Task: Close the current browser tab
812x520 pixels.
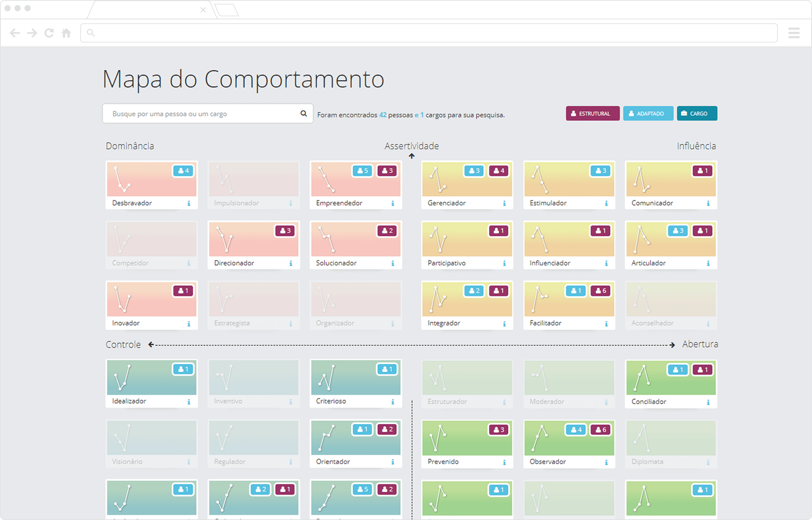Action: point(203,10)
